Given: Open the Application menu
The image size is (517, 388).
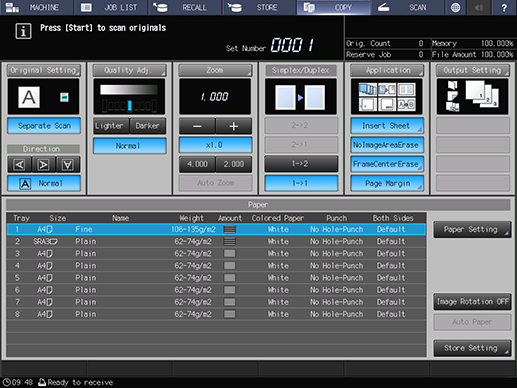Looking at the screenshot, I should click(387, 70).
